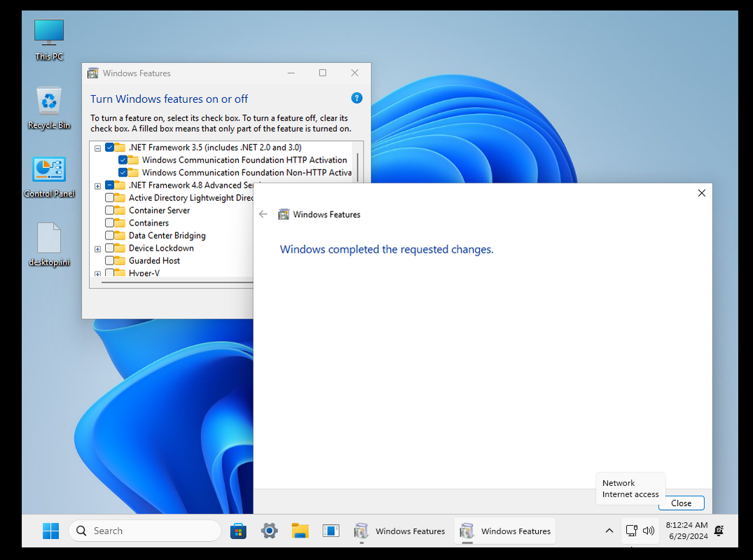Image resolution: width=753 pixels, height=560 pixels.
Task: Open the blue panel app on taskbar
Action: [x=331, y=531]
